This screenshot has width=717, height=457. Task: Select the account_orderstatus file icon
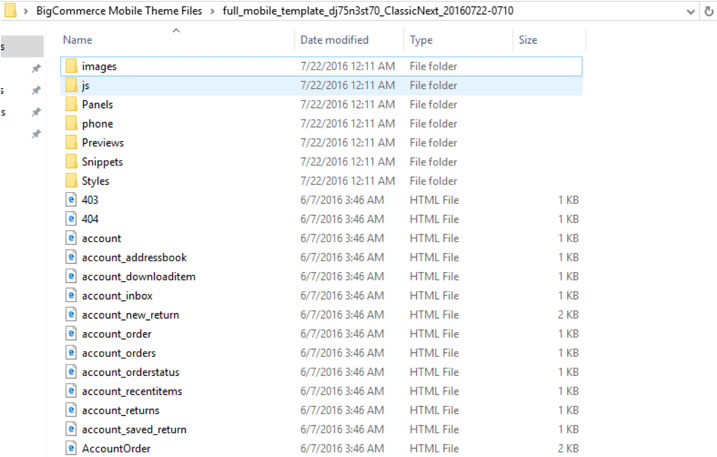71,372
